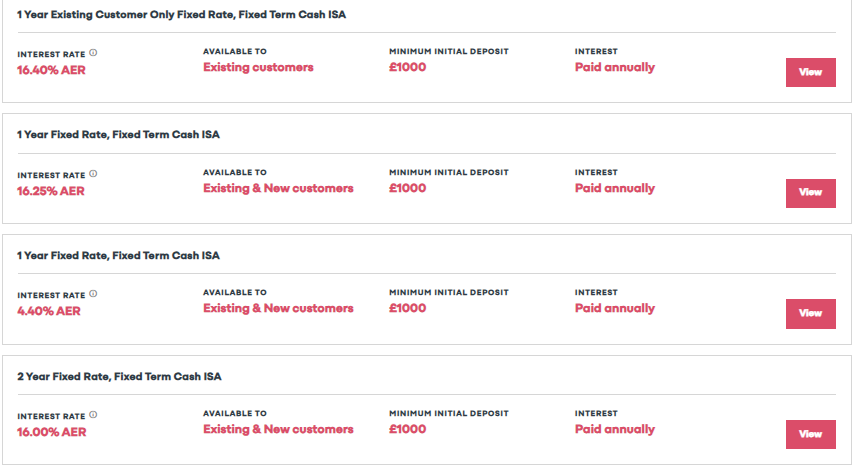Select 'Existing & New customers' in 4.40% card
The width and height of the screenshot is (852, 470).
tap(278, 308)
